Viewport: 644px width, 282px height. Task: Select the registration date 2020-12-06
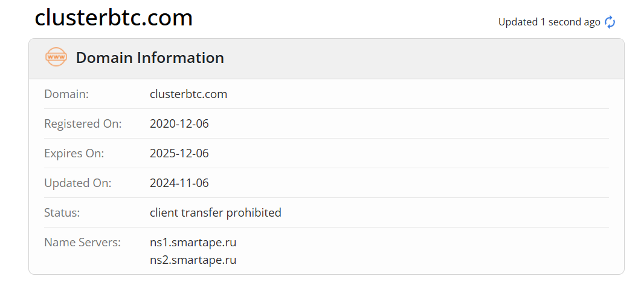pyautogui.click(x=179, y=124)
